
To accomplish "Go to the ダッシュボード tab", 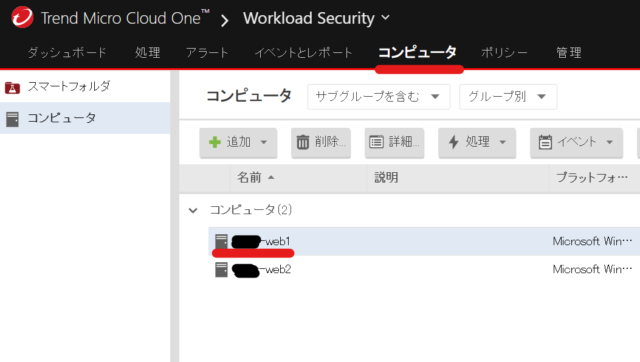I will pos(67,53).
